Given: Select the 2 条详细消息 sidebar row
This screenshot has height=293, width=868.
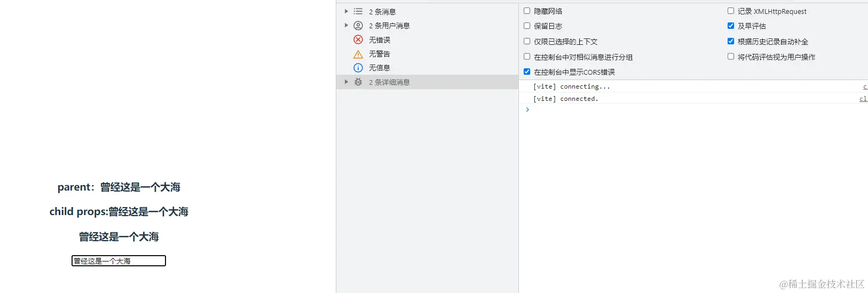Looking at the screenshot, I should click(427, 82).
